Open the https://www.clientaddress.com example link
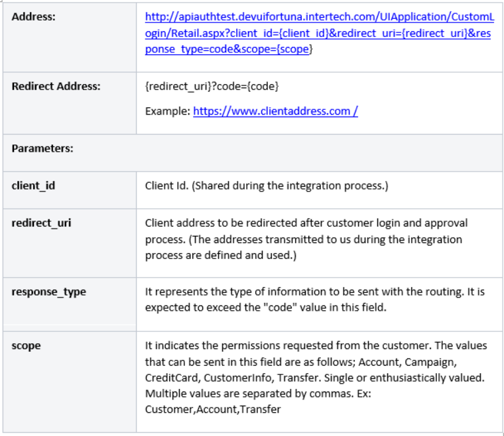 tap(275, 111)
